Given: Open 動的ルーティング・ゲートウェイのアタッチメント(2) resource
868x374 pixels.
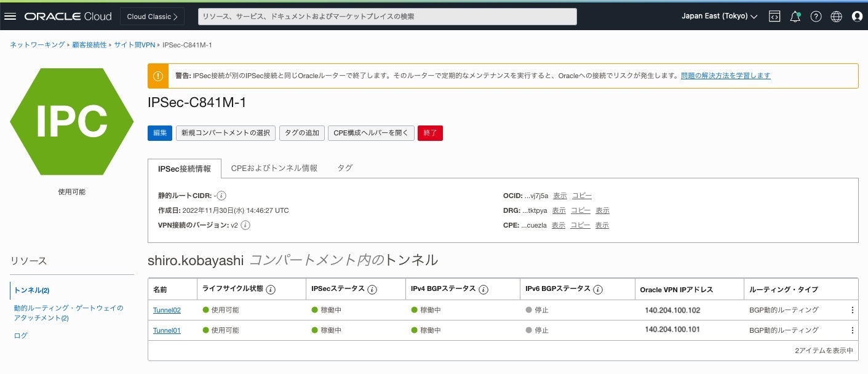Looking at the screenshot, I should tap(68, 313).
